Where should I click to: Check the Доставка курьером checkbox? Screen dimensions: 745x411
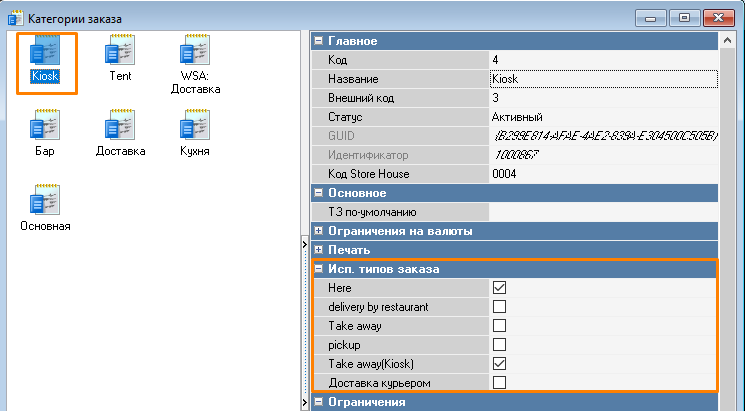pyautogui.click(x=499, y=383)
